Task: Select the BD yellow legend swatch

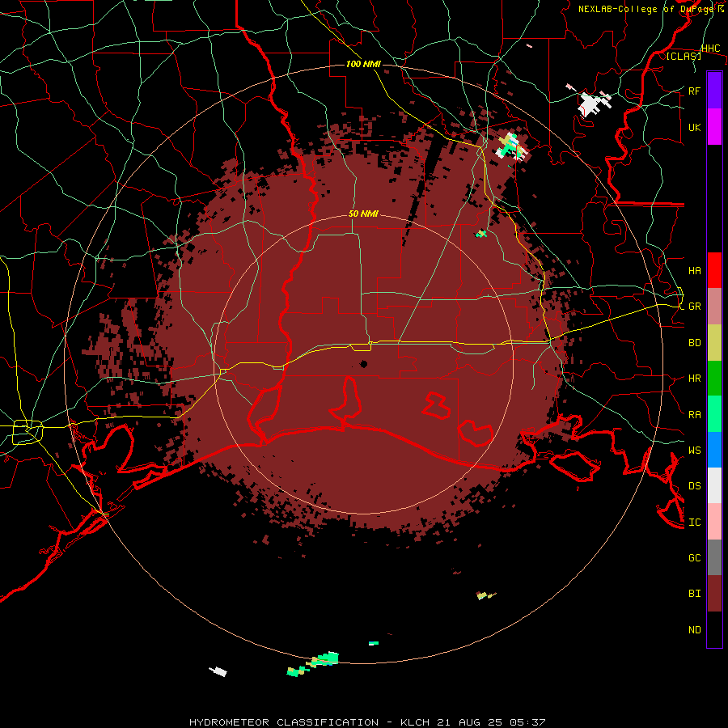Action: click(x=714, y=343)
